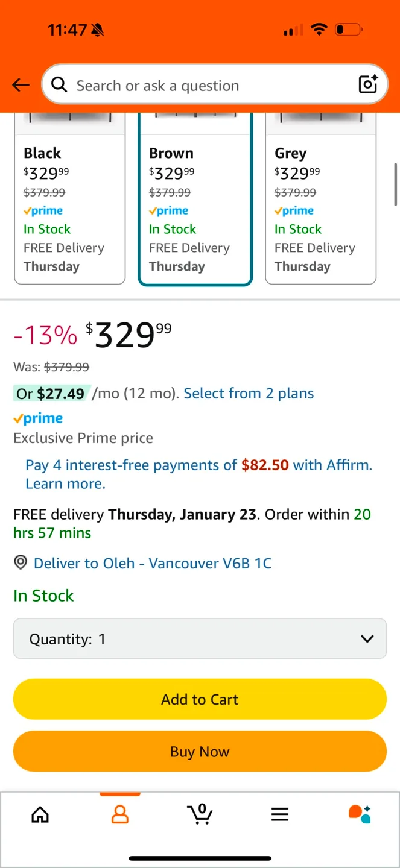
Task: Focus the Search or ask a question field
Action: tap(205, 86)
